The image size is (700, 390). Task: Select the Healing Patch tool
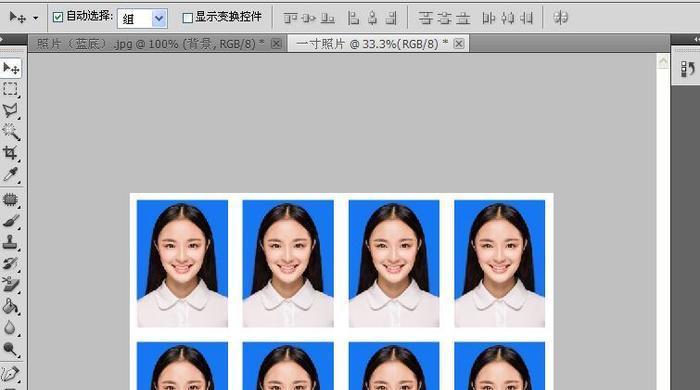click(10, 199)
